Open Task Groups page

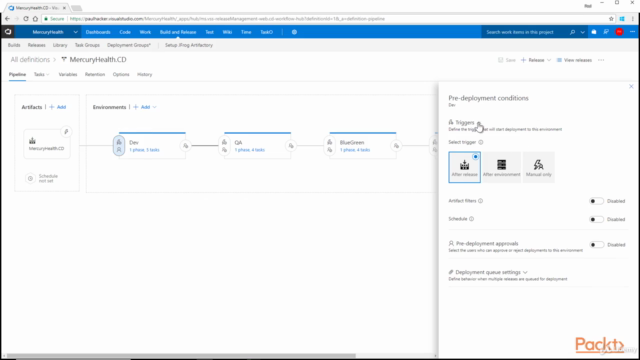(x=87, y=45)
